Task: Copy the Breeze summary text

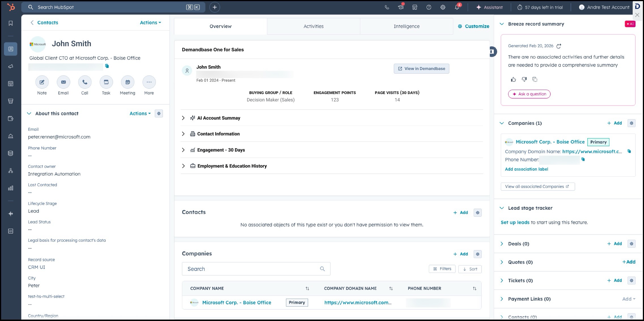Action: pyautogui.click(x=535, y=80)
